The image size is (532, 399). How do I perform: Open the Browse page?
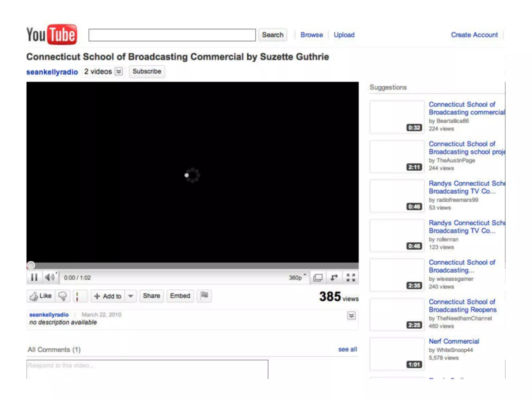pyautogui.click(x=311, y=35)
